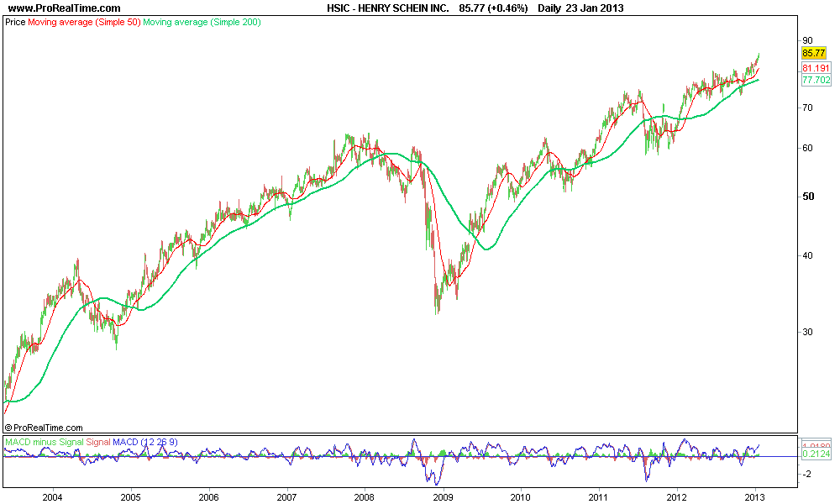The image size is (840, 504).
Task: Click the 90 price axis label
Action: pos(806,40)
